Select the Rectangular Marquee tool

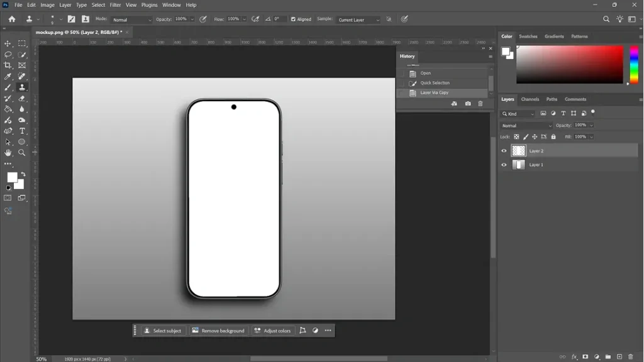22,43
